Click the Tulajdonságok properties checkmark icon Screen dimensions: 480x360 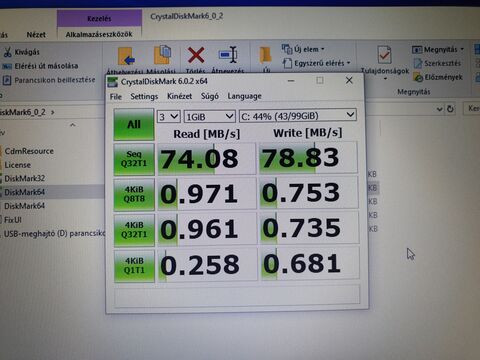(384, 54)
